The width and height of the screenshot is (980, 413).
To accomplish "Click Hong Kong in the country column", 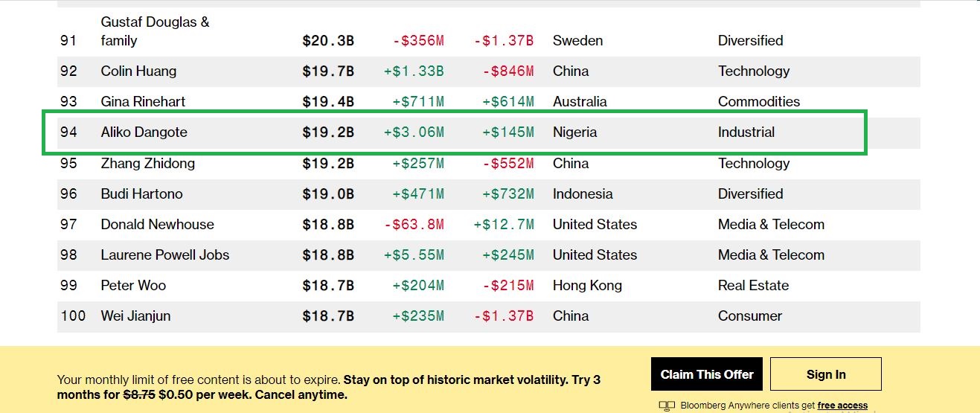I will click(x=587, y=285).
